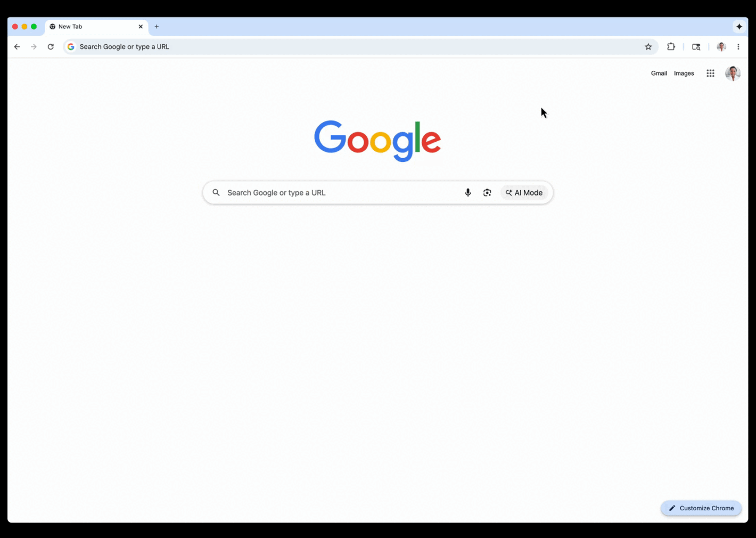Open Google account avatar on page
Image resolution: width=756 pixels, height=538 pixels.
coord(733,74)
